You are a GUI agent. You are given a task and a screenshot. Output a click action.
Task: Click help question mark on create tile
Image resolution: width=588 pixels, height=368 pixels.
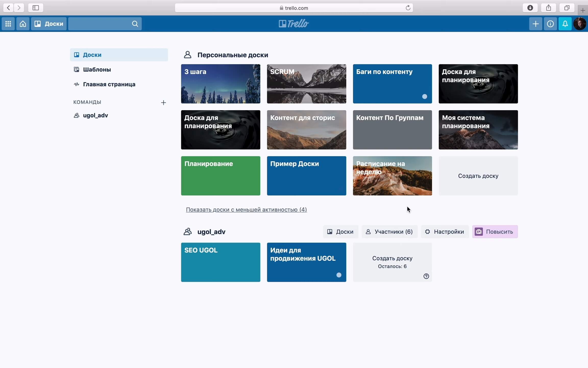point(426,276)
